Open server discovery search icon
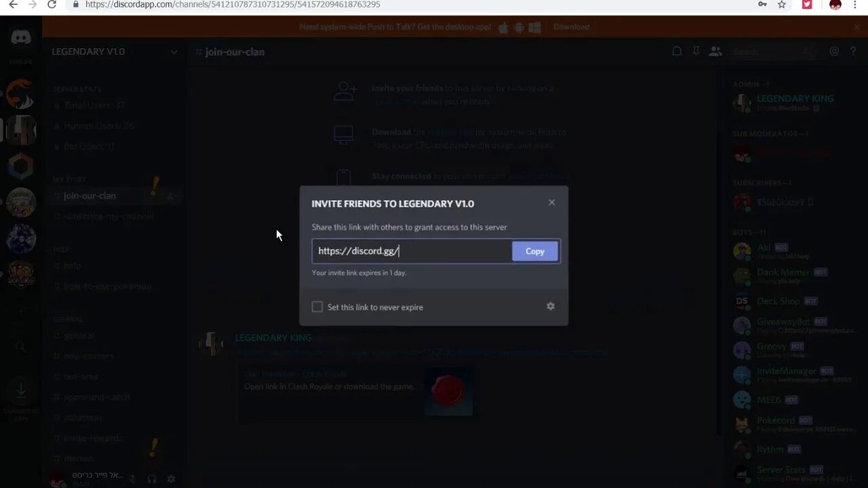The width and height of the screenshot is (868, 488). coord(21,347)
